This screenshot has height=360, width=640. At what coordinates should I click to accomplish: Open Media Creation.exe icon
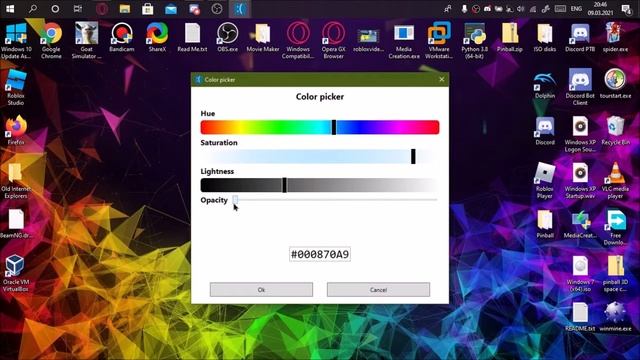click(404, 41)
